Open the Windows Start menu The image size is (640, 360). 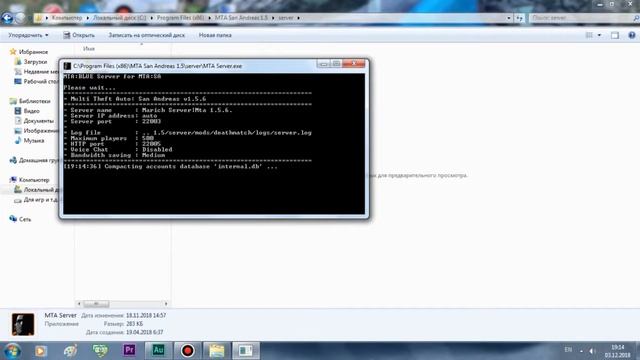(12, 351)
